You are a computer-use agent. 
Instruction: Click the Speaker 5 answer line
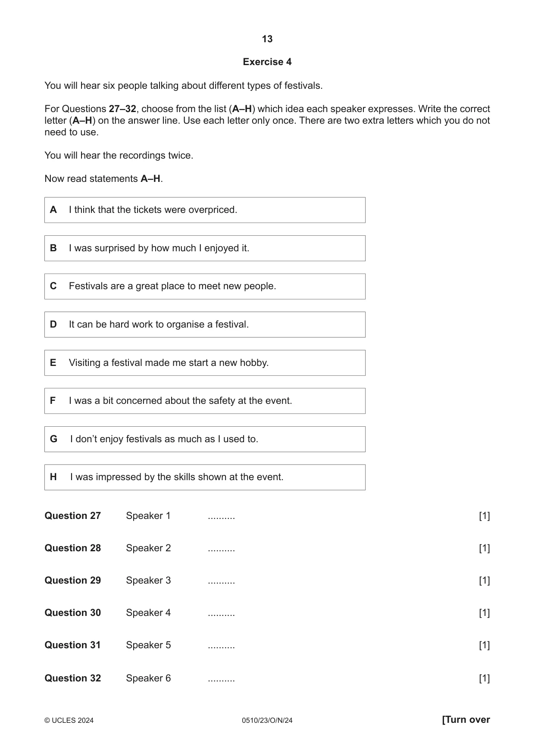pyautogui.click(x=221, y=646)
